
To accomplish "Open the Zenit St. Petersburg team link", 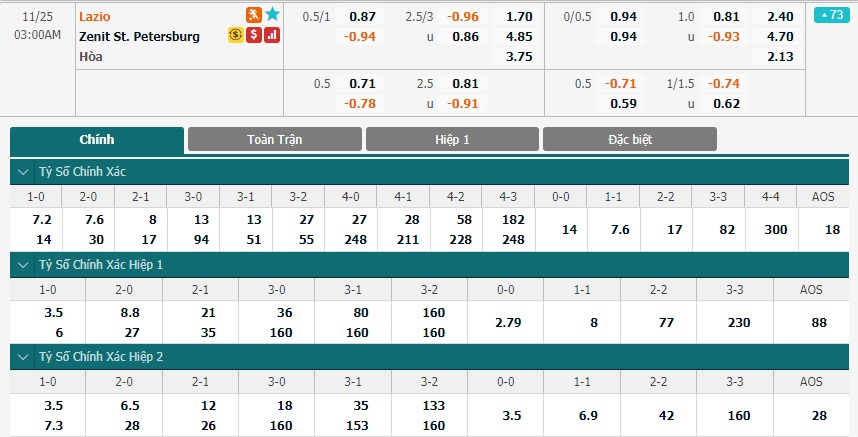I will (x=140, y=37).
